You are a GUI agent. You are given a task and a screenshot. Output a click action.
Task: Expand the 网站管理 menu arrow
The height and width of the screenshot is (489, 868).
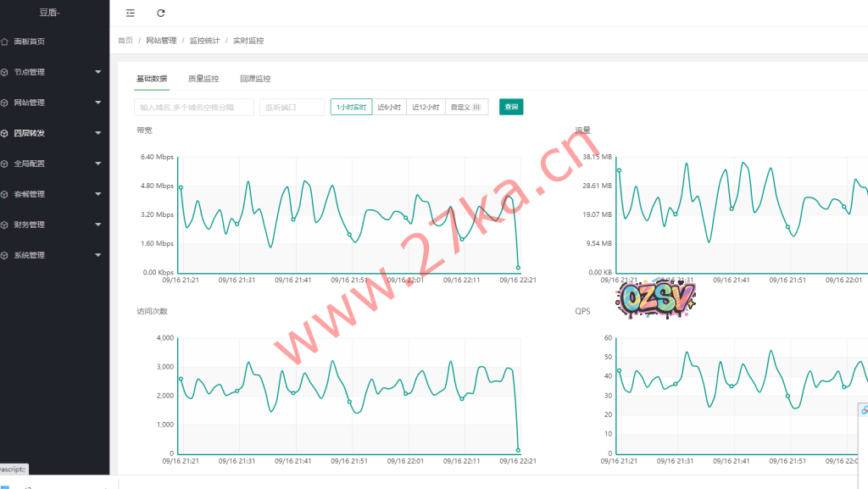click(98, 103)
